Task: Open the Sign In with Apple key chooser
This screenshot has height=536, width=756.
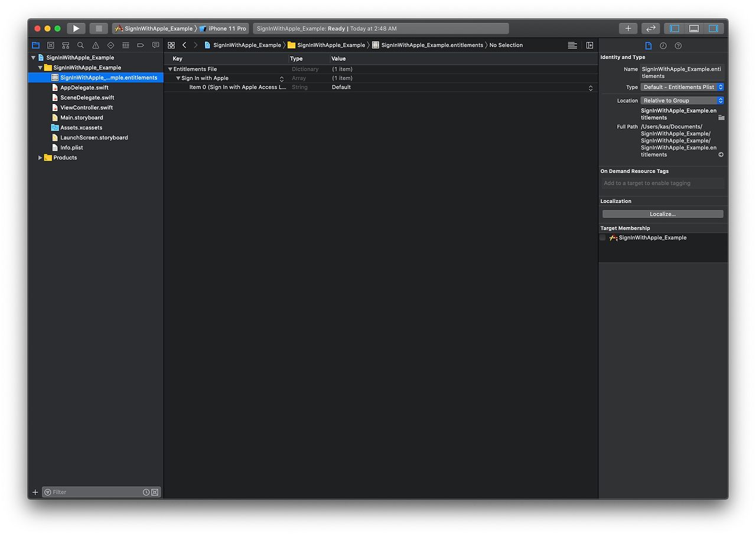Action: click(282, 79)
